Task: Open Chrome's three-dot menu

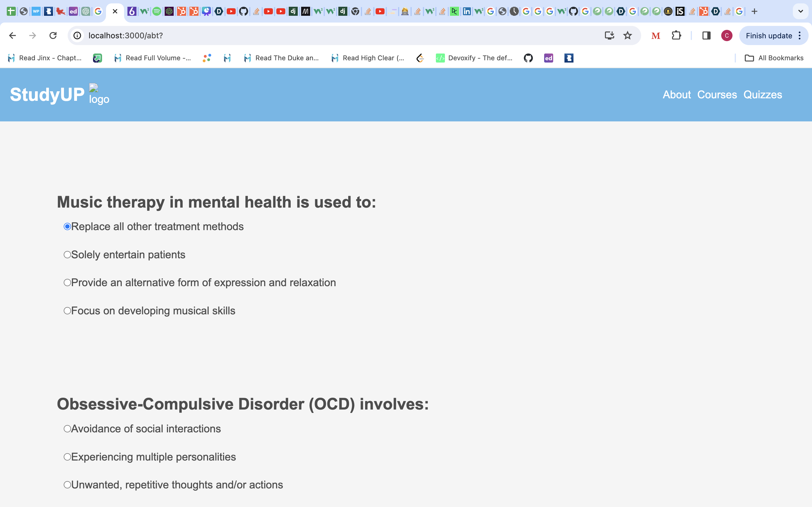Action: (800, 35)
